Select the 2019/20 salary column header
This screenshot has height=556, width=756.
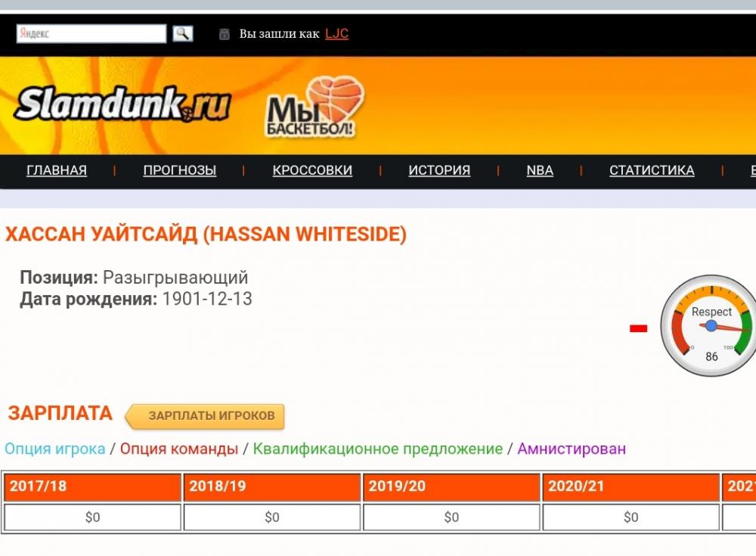[451, 486]
